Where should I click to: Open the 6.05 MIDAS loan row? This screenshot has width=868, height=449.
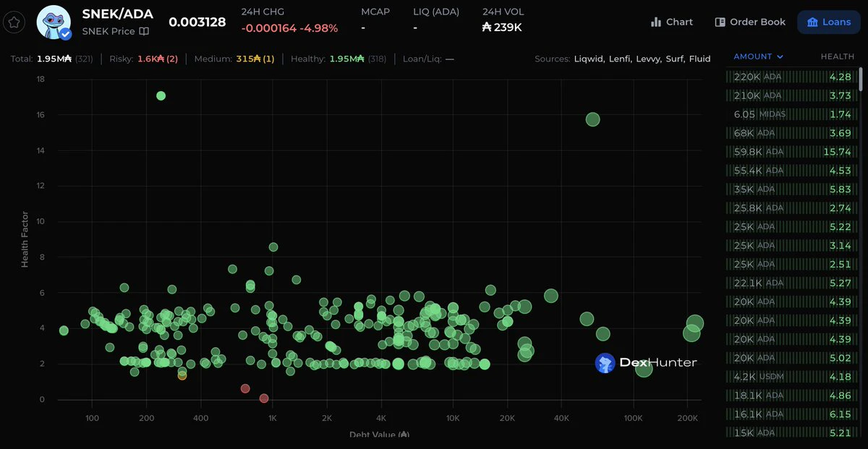click(x=791, y=114)
